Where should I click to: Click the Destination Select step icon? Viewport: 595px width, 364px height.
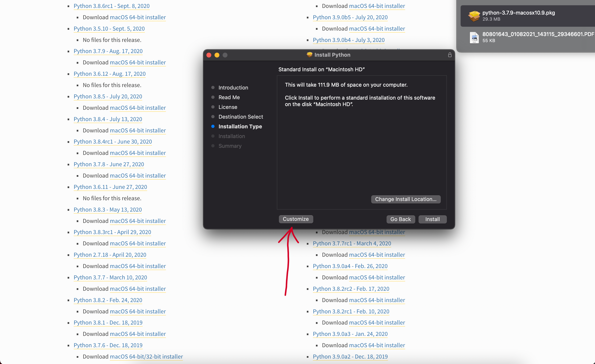[213, 117]
